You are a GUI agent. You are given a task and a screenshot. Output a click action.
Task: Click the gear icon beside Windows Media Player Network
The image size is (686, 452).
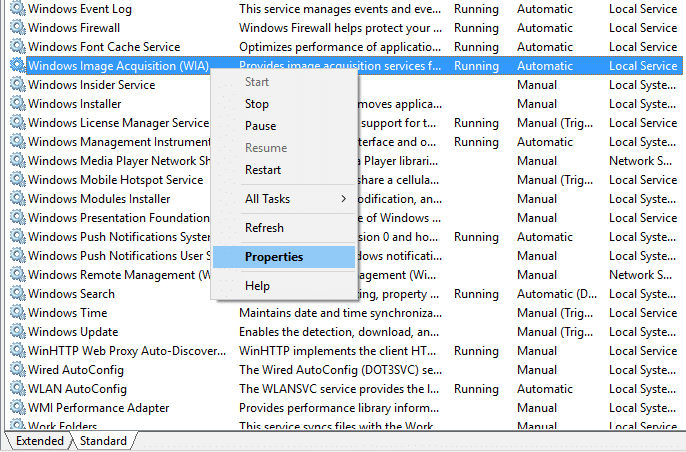point(18,161)
